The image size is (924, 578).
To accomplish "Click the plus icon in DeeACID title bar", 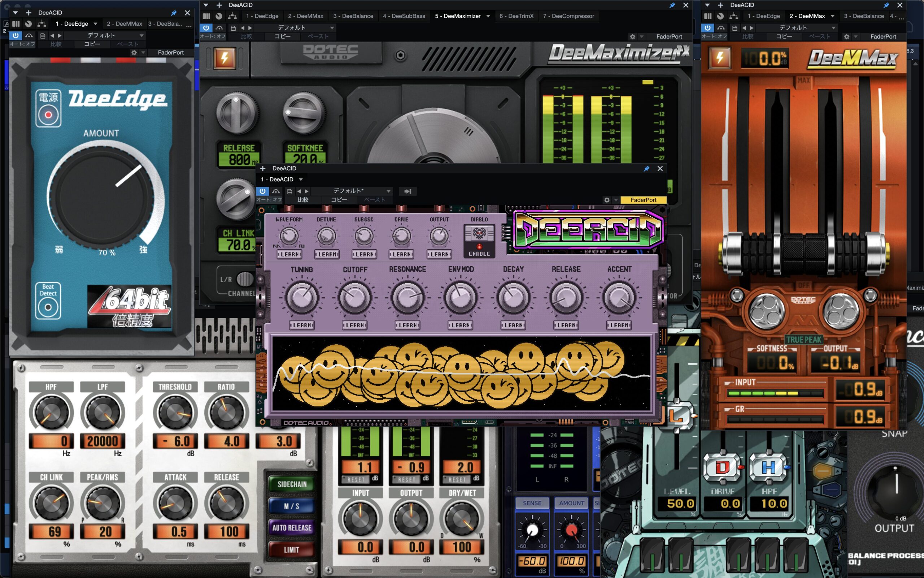I will click(262, 169).
